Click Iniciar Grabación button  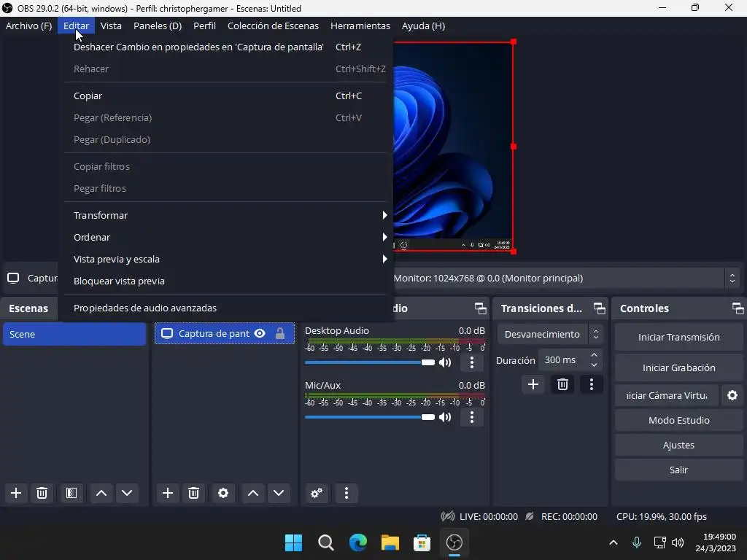point(678,367)
